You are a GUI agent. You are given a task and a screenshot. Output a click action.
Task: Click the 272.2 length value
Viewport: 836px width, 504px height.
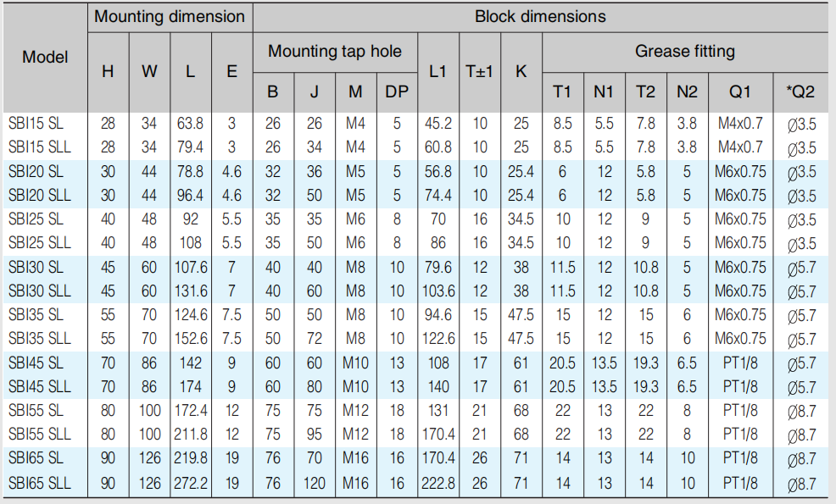tap(191, 483)
